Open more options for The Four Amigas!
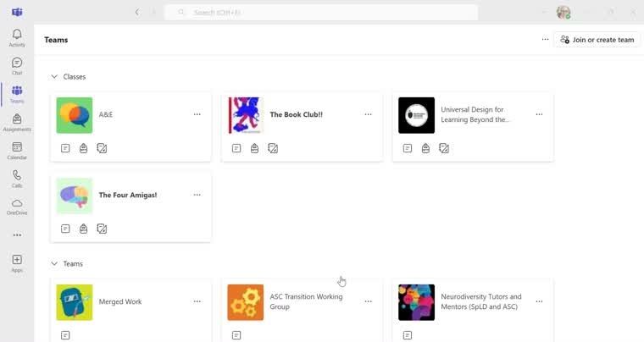644x342 pixels. [197, 195]
